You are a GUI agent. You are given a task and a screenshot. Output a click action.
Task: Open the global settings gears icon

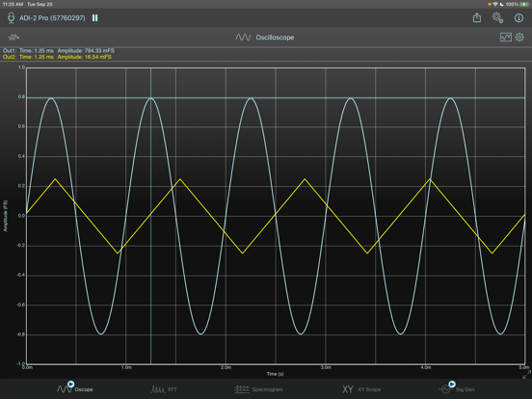[x=497, y=17]
